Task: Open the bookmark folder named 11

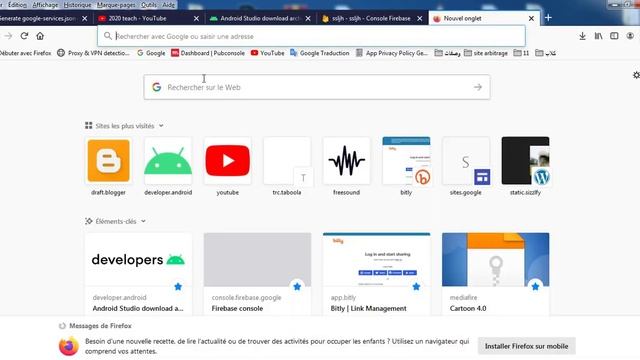Action: tap(521, 53)
